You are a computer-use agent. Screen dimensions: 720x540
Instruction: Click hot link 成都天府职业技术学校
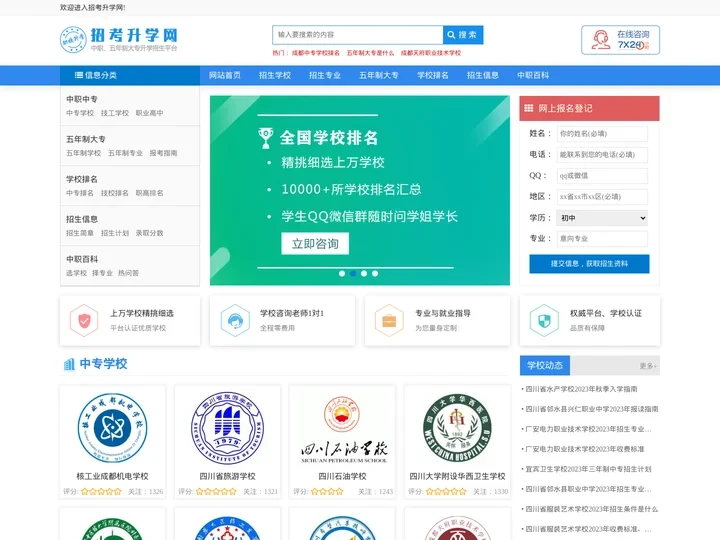coord(431,53)
